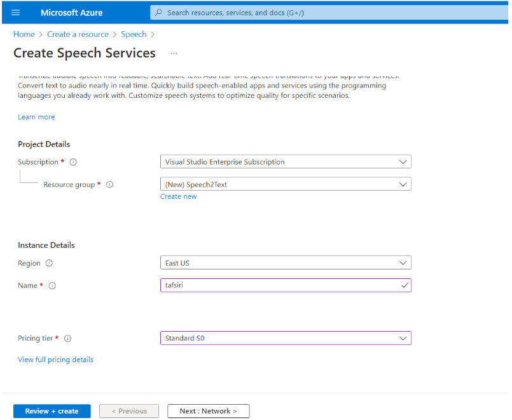Open the Azure portal hamburger menu

click(x=16, y=13)
